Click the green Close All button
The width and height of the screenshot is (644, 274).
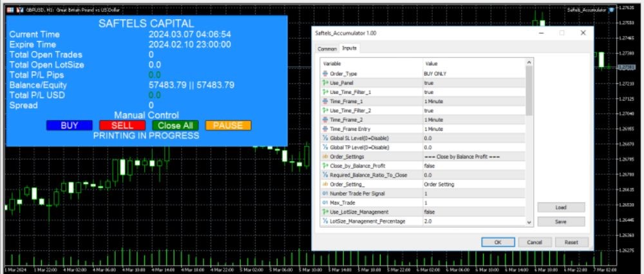coord(175,126)
